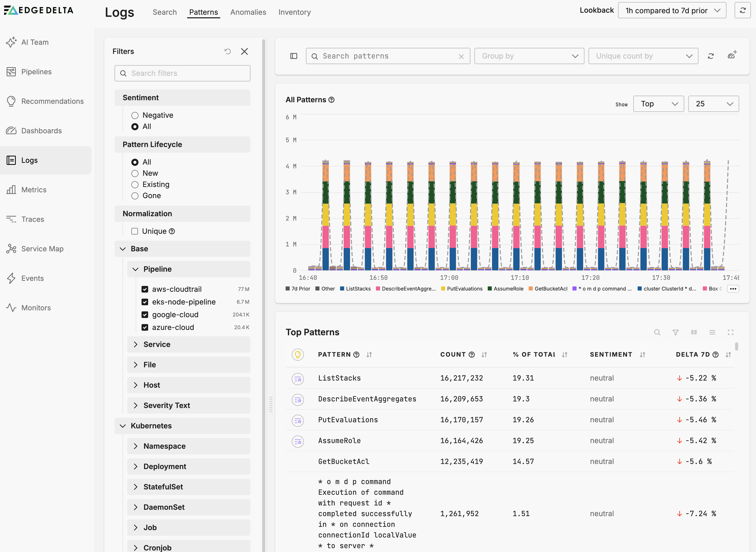Image resolution: width=756 pixels, height=552 pixels.
Task: Click the reset filters icon
Action: (227, 51)
